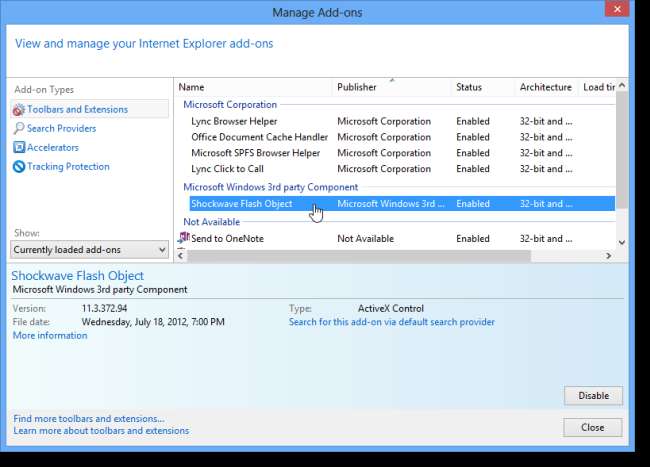Click the vertical scrollbar down arrow
The height and width of the screenshot is (467, 650).
[622, 242]
